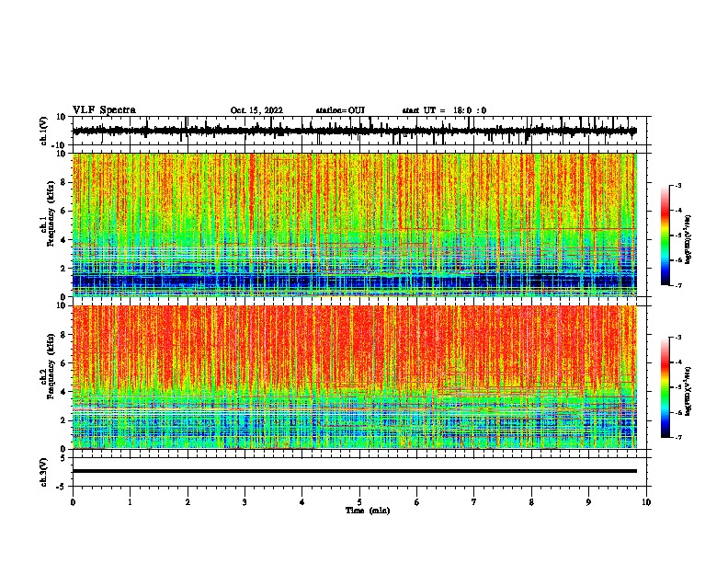The image size is (728, 563).
Task: Click the ch.1(V) waveform axis label
Action: tap(44, 131)
